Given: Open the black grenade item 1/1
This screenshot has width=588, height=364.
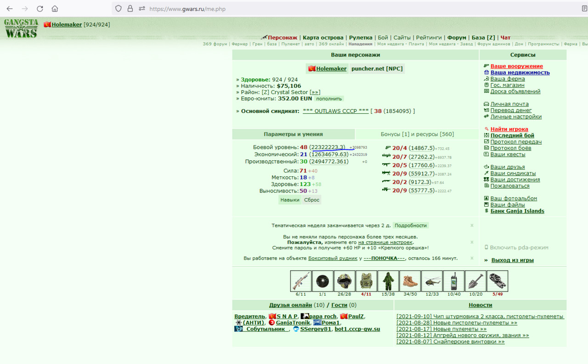Looking at the screenshot, I should (x=322, y=281).
